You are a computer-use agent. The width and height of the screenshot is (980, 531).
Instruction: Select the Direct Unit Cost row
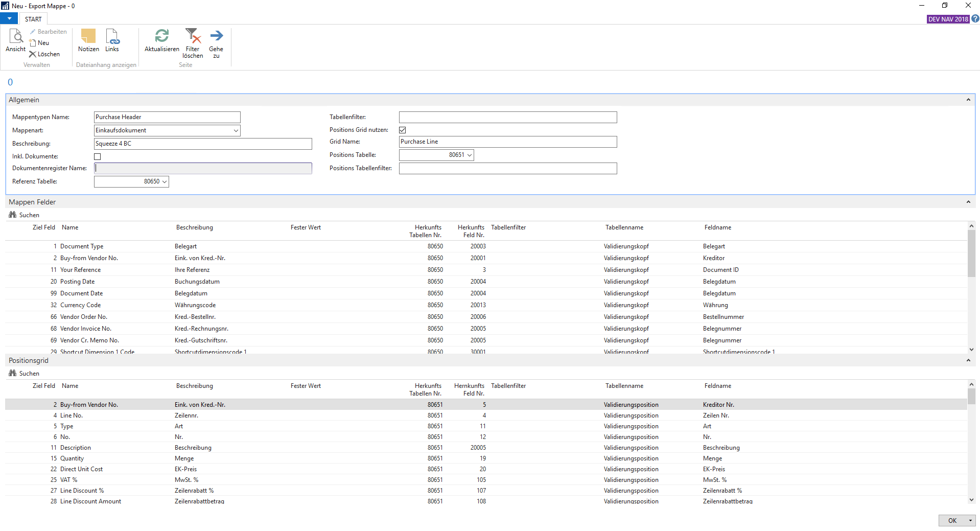[486, 469]
